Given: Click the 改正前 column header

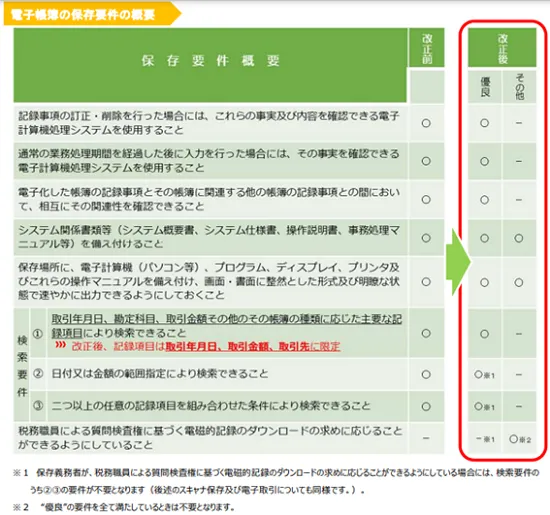Looking at the screenshot, I should [427, 48].
